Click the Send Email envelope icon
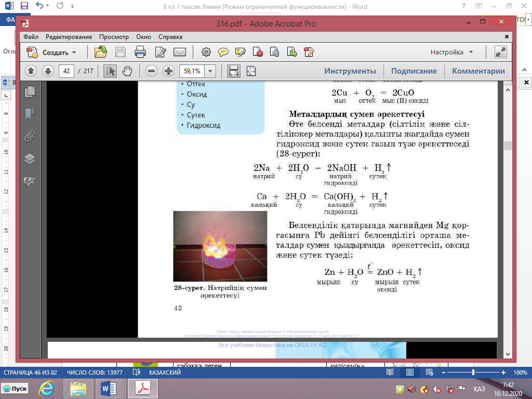The width and height of the screenshot is (532, 399). pyautogui.click(x=180, y=52)
